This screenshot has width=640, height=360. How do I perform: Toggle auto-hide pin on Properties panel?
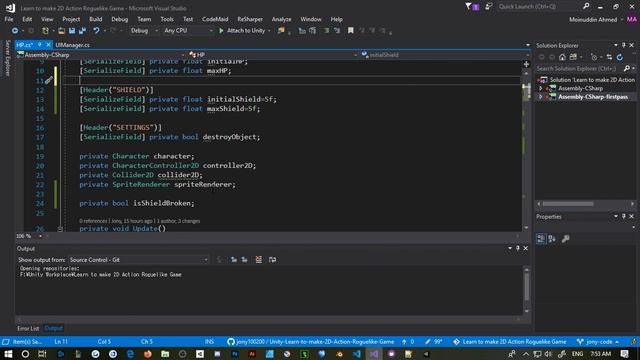click(x=624, y=217)
